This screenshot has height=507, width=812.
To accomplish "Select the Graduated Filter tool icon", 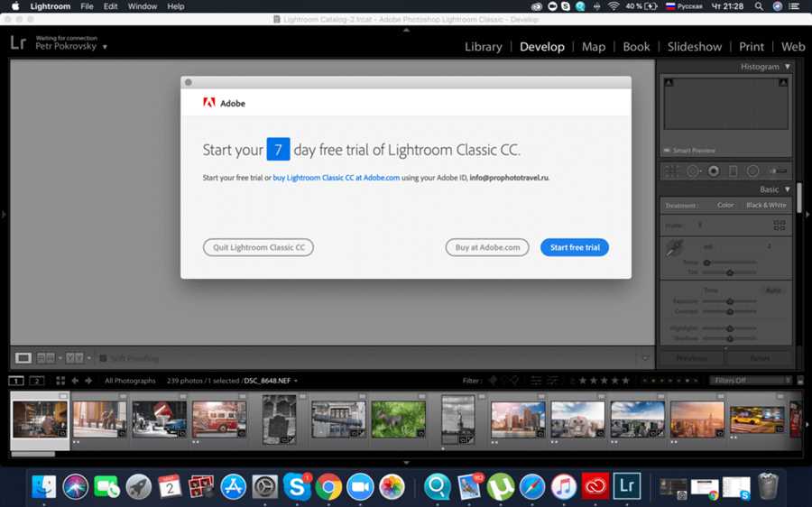I will [x=734, y=171].
